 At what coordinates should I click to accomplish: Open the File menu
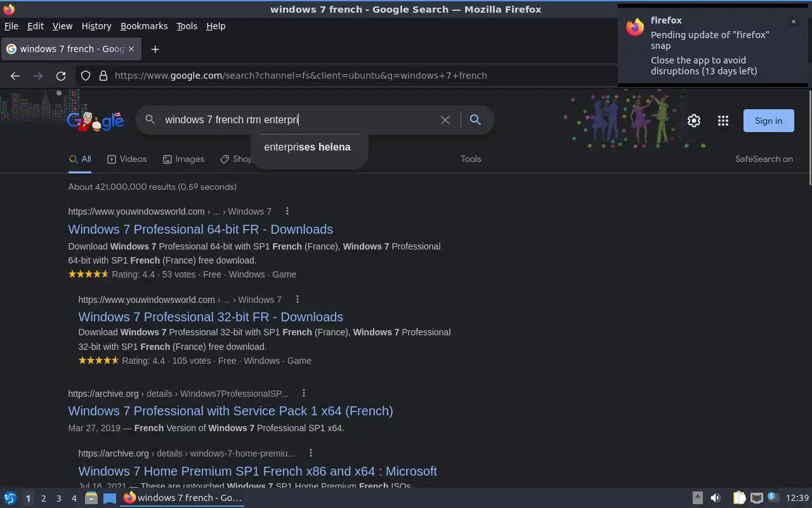[x=11, y=26]
